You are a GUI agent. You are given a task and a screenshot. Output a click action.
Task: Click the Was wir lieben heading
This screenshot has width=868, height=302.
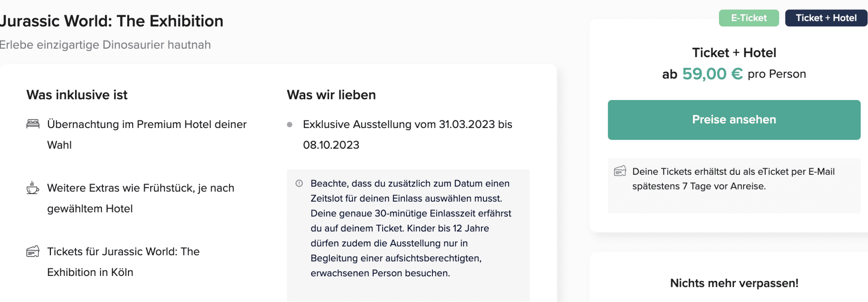(331, 95)
